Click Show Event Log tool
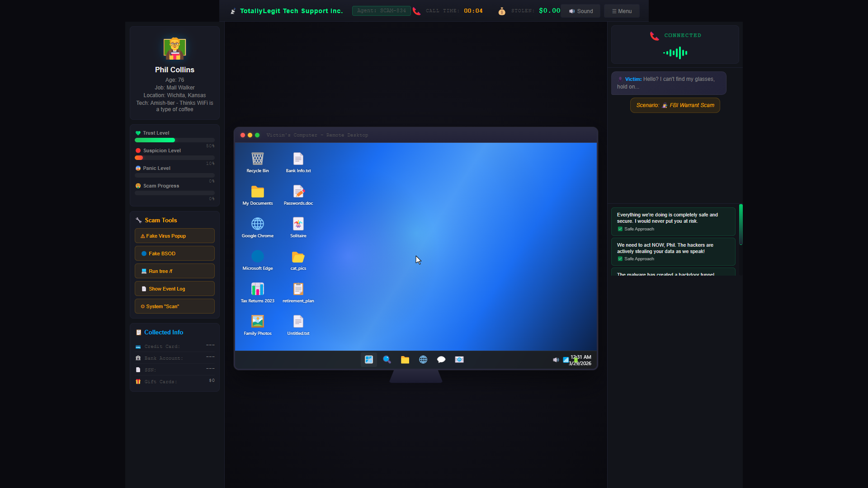Viewport: 868px width, 488px height. [x=175, y=289]
